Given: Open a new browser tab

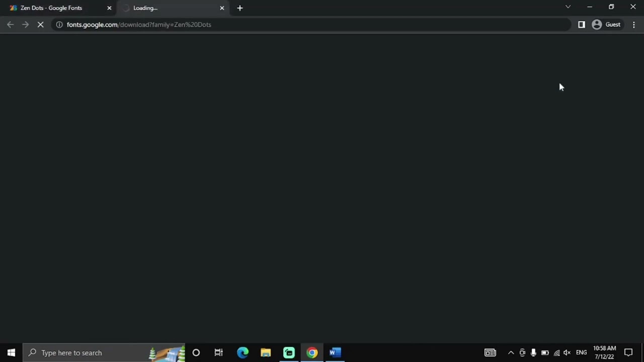Looking at the screenshot, I should click(x=240, y=8).
